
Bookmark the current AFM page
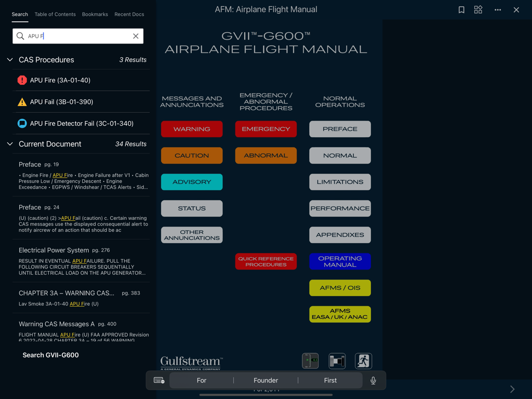coord(461,9)
